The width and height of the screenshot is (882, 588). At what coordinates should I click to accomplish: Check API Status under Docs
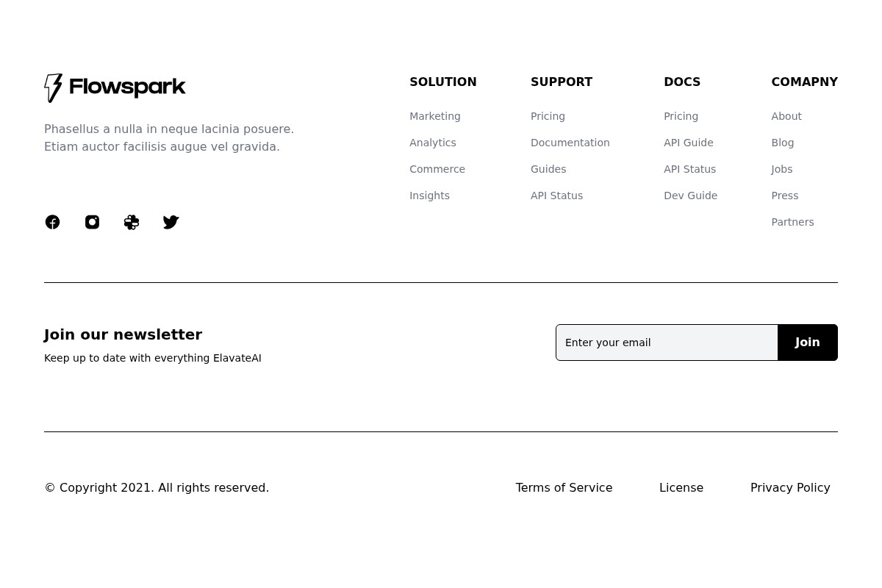(689, 169)
